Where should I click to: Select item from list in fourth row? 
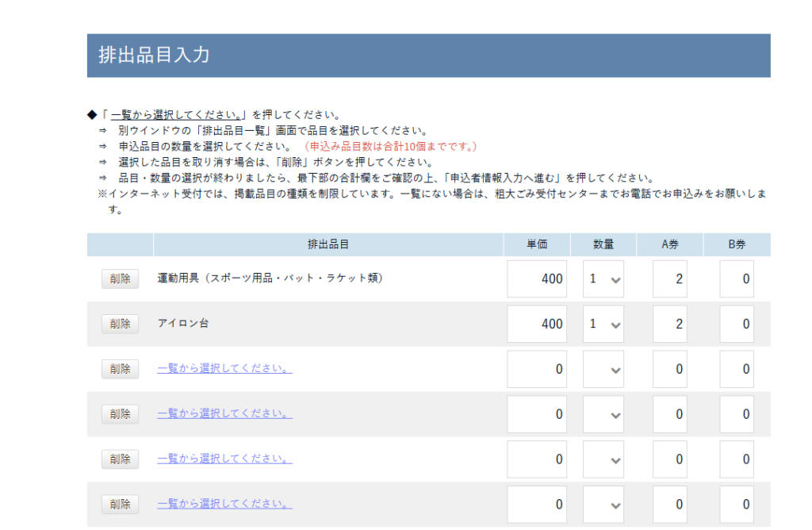(224, 413)
